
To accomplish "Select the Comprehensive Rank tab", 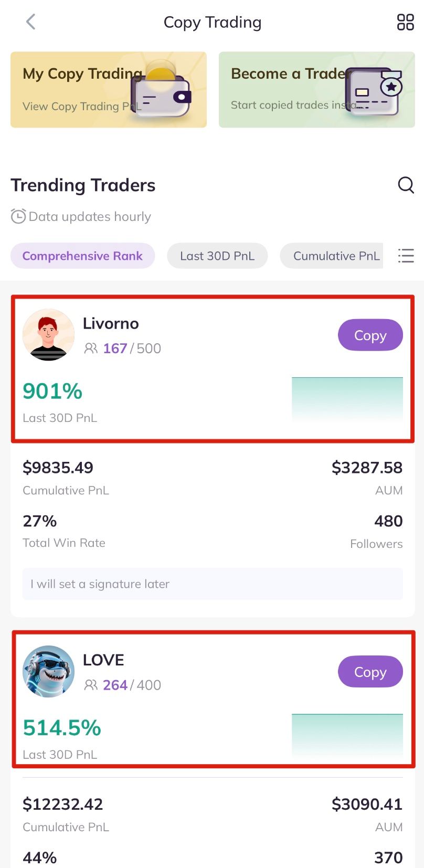I will (82, 256).
